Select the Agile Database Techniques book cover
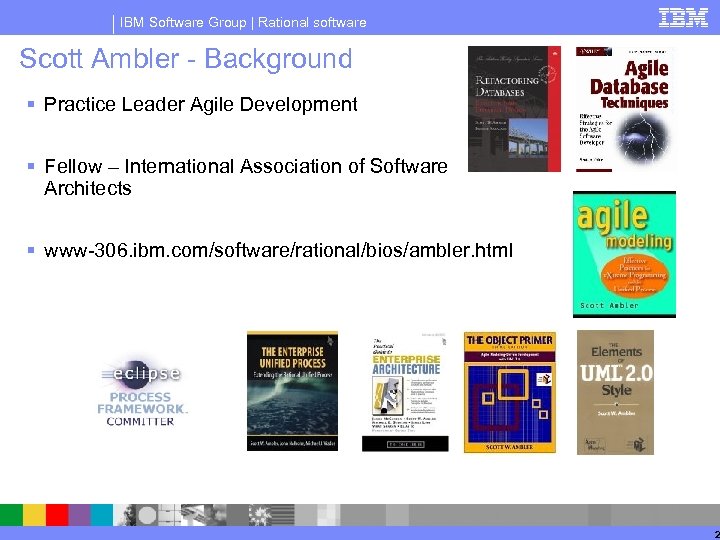This screenshot has width=720, height=540. (x=624, y=109)
